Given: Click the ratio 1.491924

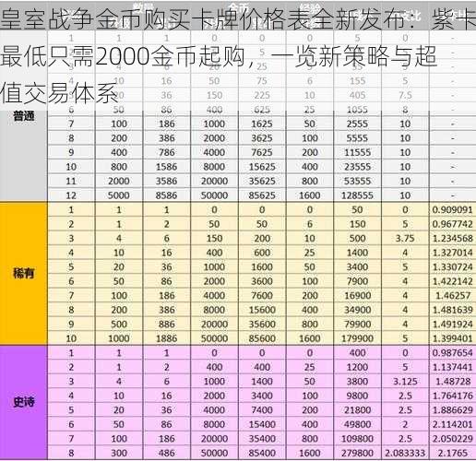Looking at the screenshot, I should click(452, 324).
